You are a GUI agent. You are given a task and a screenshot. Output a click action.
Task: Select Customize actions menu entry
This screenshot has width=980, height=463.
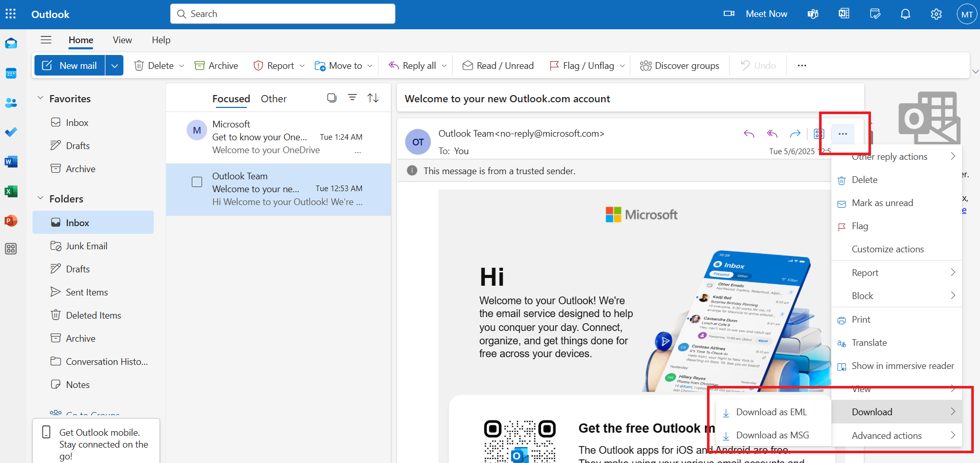(x=897, y=249)
